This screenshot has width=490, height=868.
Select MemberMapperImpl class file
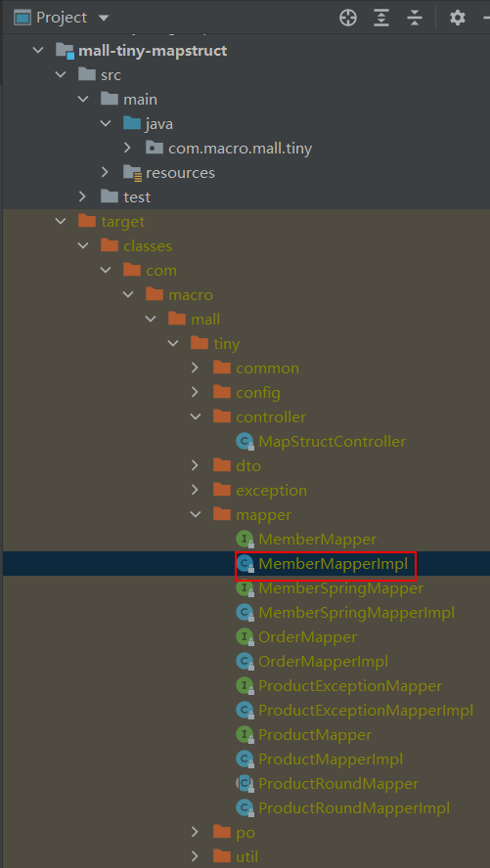coord(333,564)
